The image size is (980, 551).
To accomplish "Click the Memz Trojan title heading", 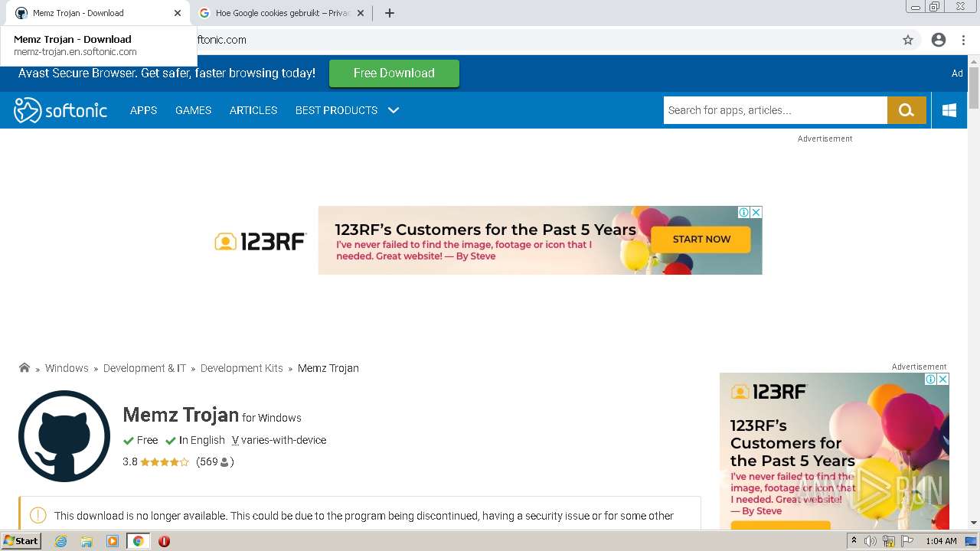I will [181, 415].
